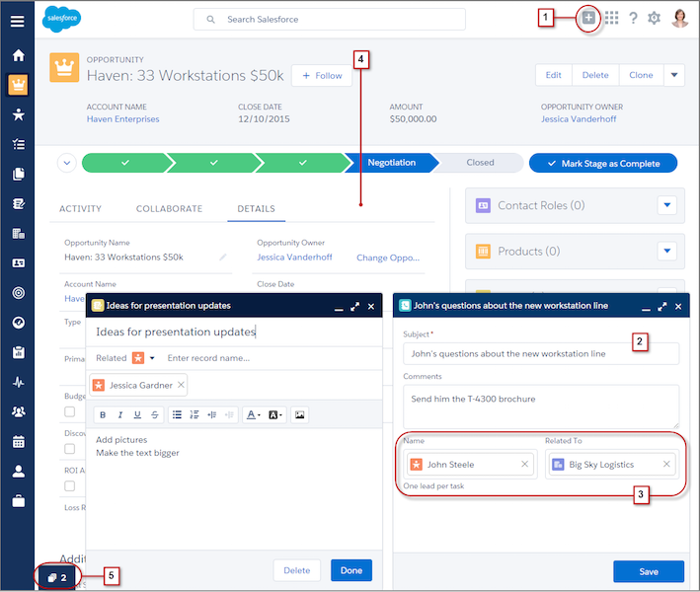Click the Change Oppo... owner link
This screenshot has height=592, width=700.
click(x=388, y=258)
